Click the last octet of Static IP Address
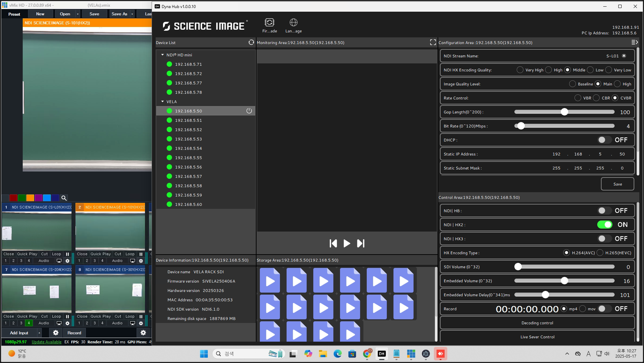The width and height of the screenshot is (644, 363). [622, 154]
